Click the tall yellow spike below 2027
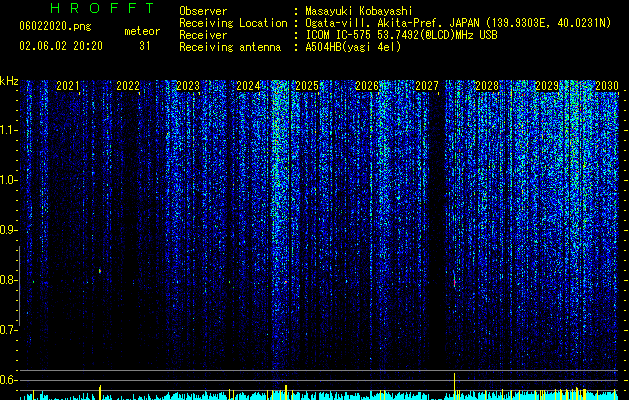 pyautogui.click(x=455, y=386)
